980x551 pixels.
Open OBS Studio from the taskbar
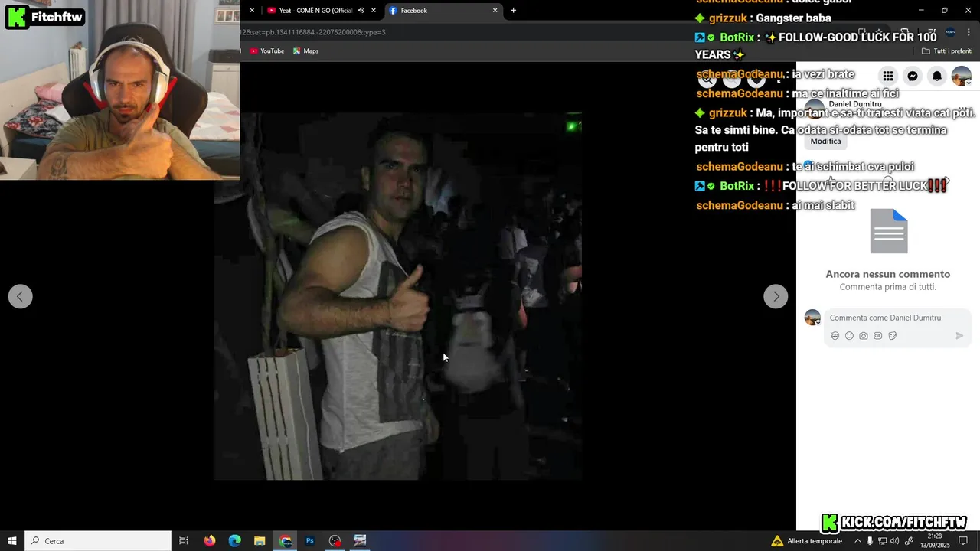coord(335,541)
